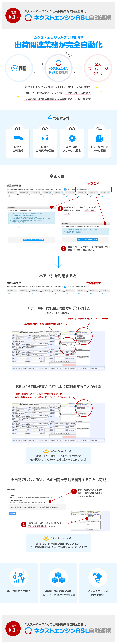Click the star icon beside 通常RSLから出荷しているが note
Image resolution: width=117 pixels, height=644 pixels.
(x=46, y=451)
